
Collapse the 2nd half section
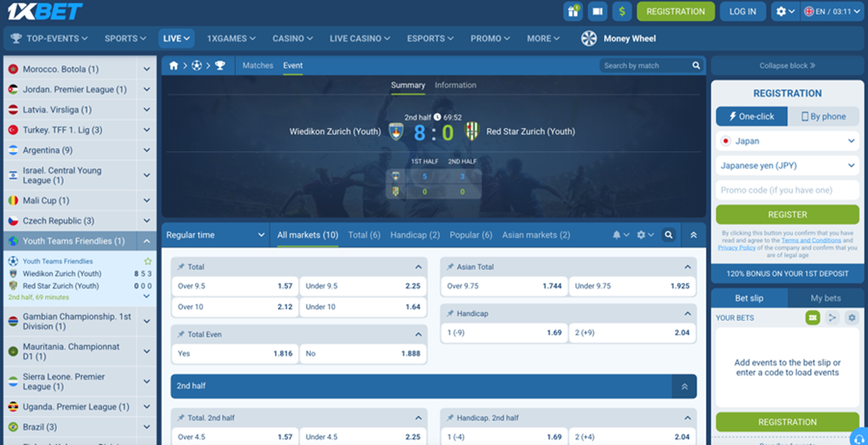[x=684, y=386]
